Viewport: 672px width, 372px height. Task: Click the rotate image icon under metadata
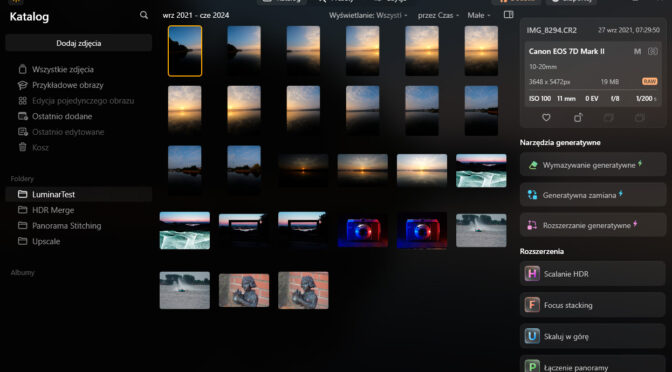click(x=578, y=117)
